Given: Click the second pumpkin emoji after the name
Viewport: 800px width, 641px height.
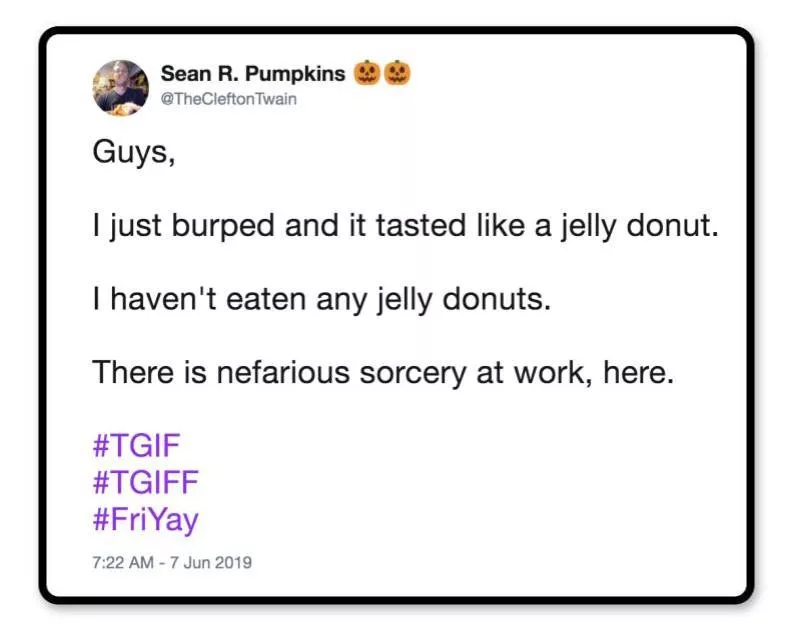Looking at the screenshot, I should (397, 73).
